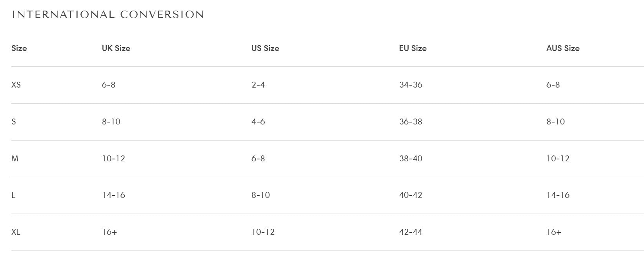Select the EU Size column header
This screenshot has width=644, height=265.
pyautogui.click(x=413, y=48)
